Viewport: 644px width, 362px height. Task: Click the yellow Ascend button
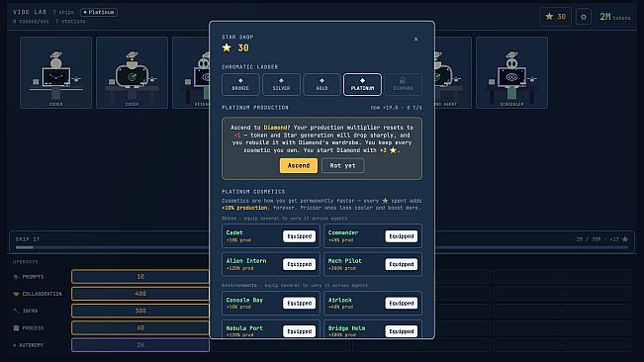[x=299, y=165]
